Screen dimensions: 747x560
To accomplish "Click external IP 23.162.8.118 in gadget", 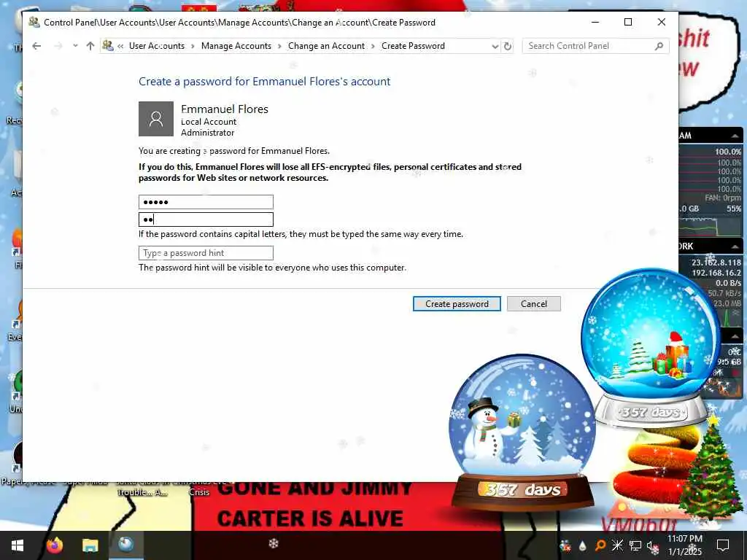I will coord(716,262).
